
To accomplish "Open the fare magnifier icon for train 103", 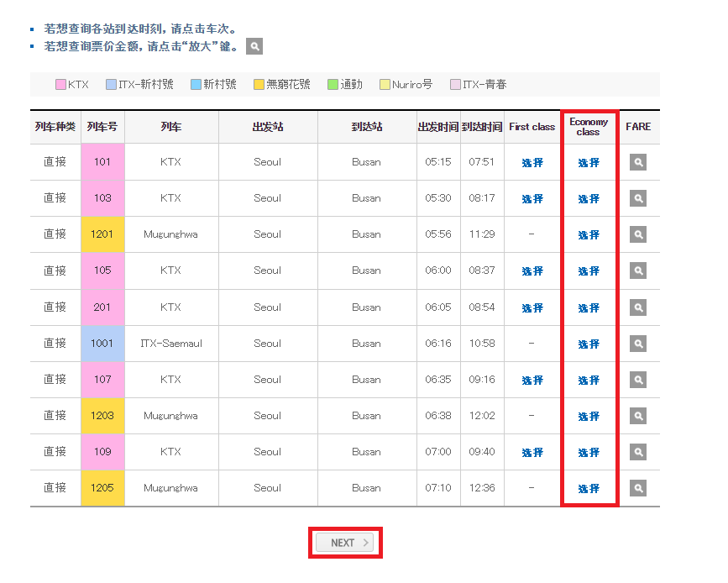I will click(x=638, y=198).
